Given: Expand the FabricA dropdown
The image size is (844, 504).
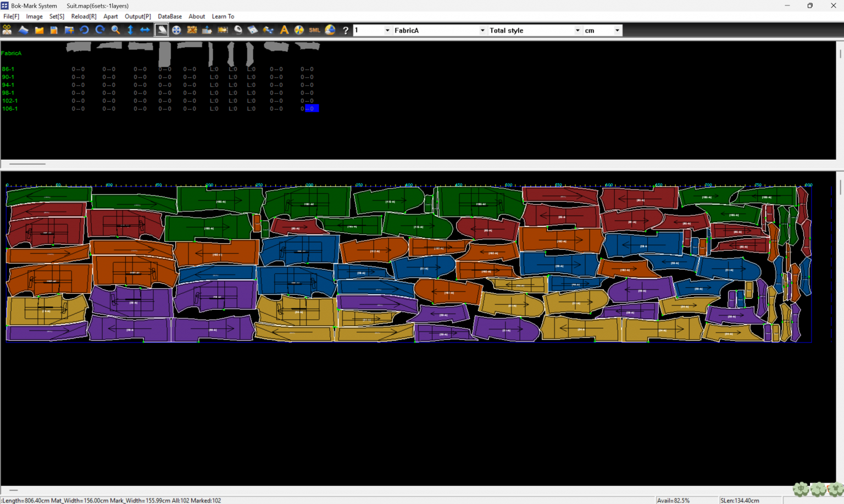Looking at the screenshot, I should [482, 30].
